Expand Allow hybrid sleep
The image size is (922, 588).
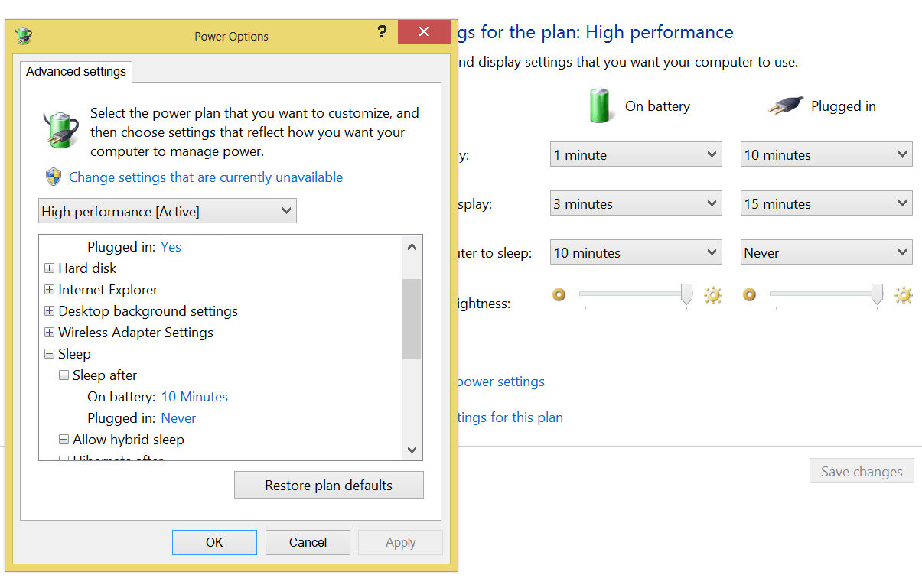click(x=64, y=440)
